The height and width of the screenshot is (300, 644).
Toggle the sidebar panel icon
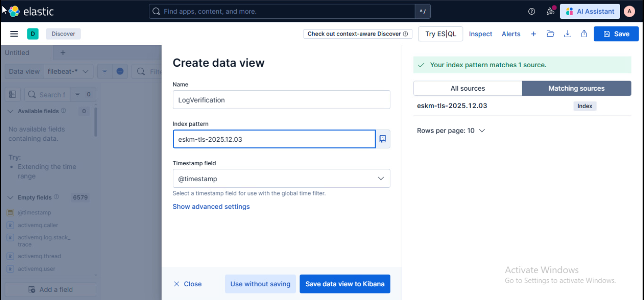[x=13, y=94]
